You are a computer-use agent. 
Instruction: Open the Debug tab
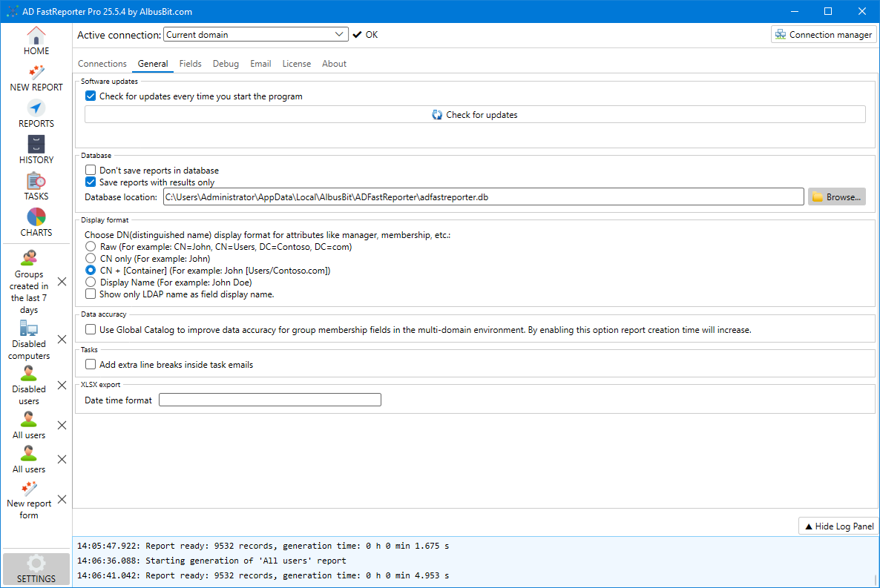[226, 64]
